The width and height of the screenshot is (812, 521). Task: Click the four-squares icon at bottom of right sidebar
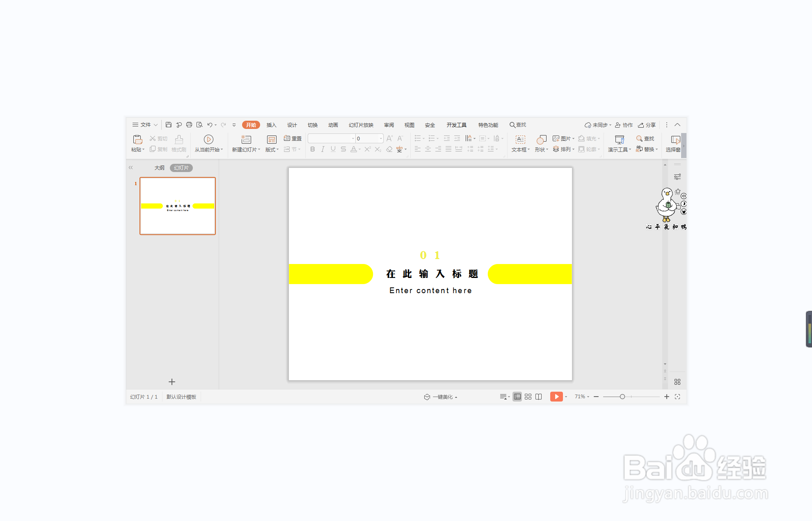(677, 382)
